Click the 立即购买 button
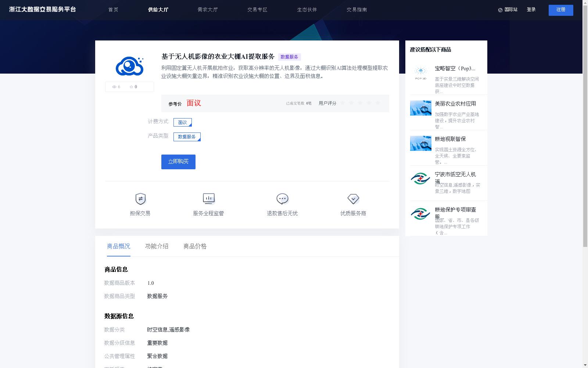 (178, 162)
